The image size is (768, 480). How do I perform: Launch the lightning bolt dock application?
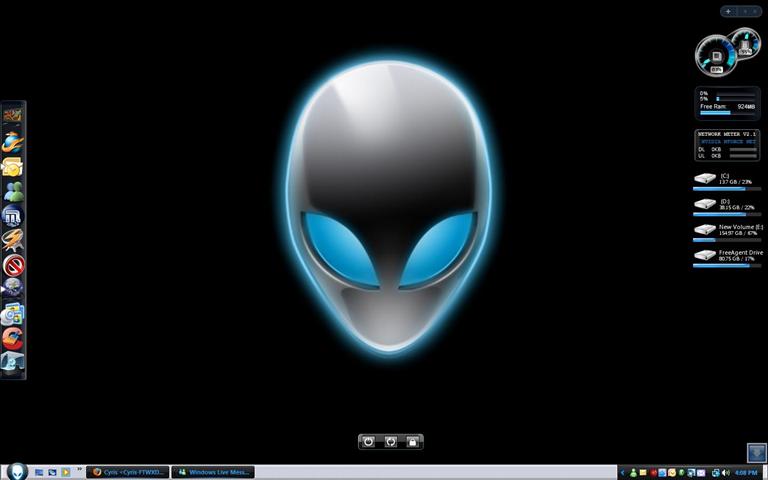tap(13, 240)
